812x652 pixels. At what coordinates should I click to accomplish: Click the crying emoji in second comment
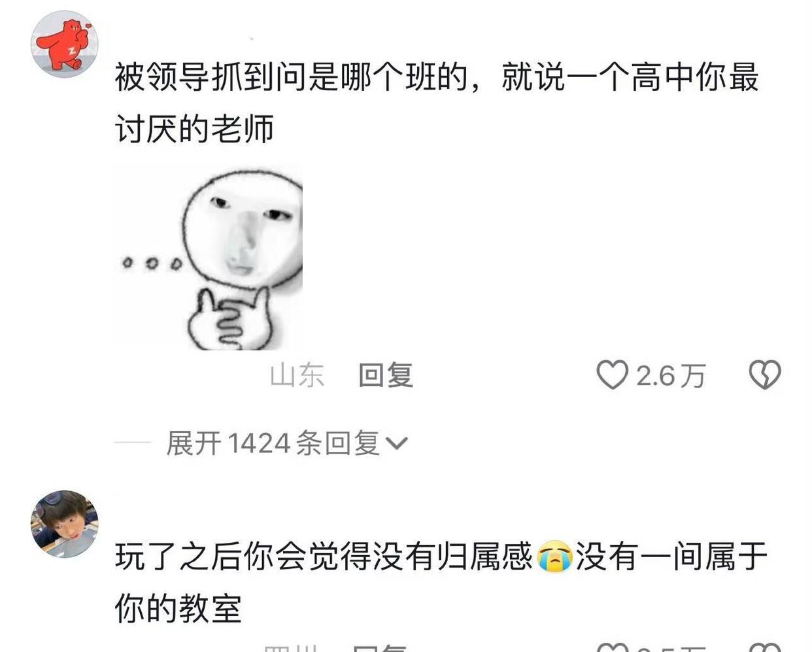pyautogui.click(x=554, y=557)
